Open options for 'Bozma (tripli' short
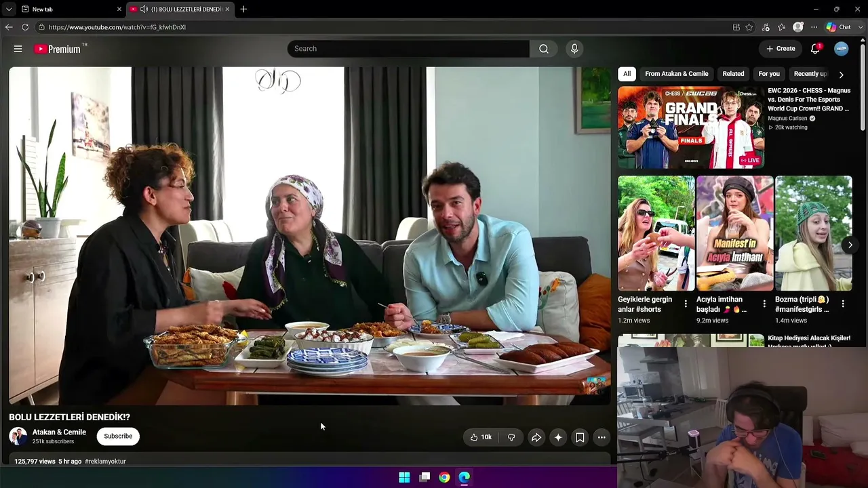This screenshot has width=868, height=488. pyautogui.click(x=843, y=304)
